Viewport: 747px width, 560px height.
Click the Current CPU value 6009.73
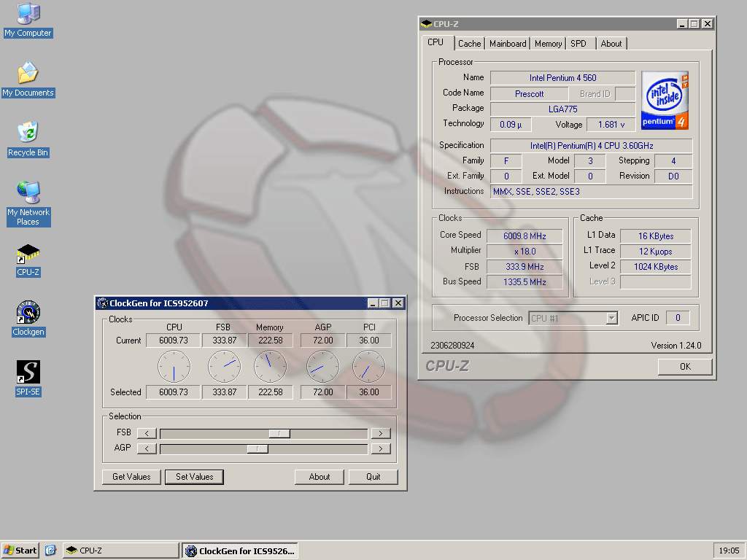click(x=174, y=341)
